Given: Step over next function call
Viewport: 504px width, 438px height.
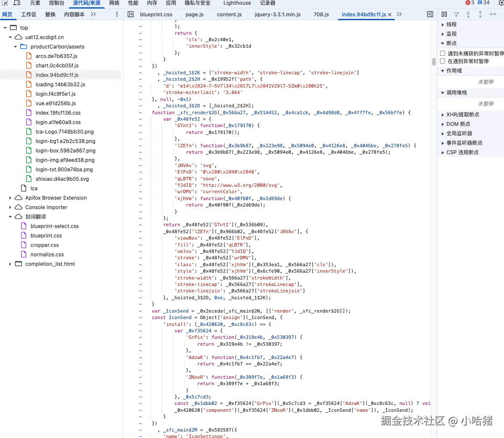Looking at the screenshot, I should (456, 14).
